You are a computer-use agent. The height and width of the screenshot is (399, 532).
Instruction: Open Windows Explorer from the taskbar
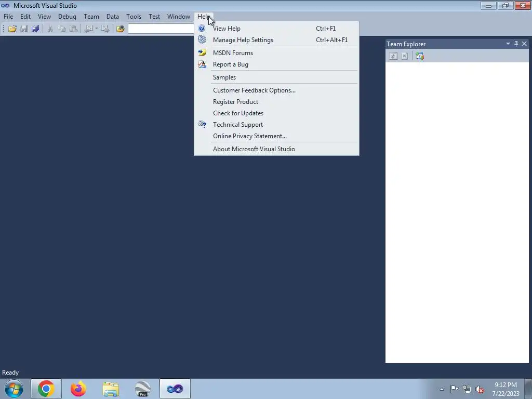pos(111,389)
